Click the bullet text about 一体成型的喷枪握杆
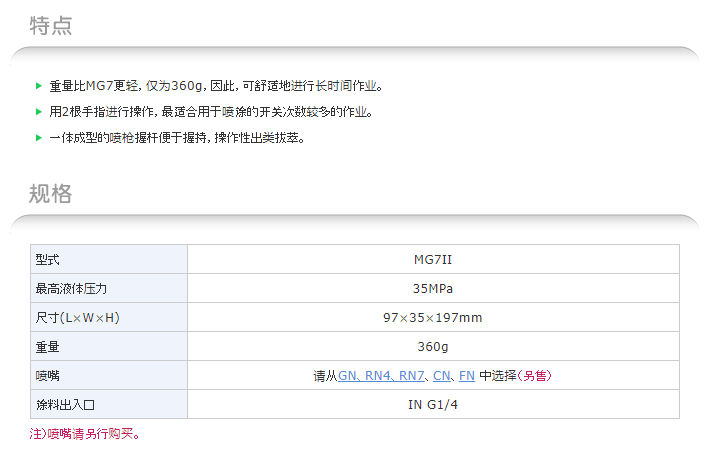Image resolution: width=710 pixels, height=459 pixels. tap(177, 138)
